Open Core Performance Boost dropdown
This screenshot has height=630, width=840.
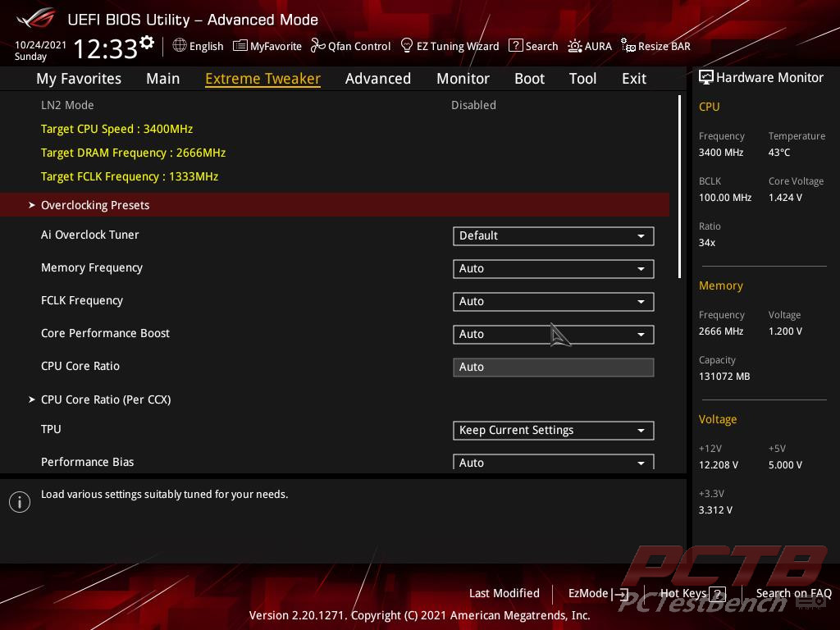(554, 335)
